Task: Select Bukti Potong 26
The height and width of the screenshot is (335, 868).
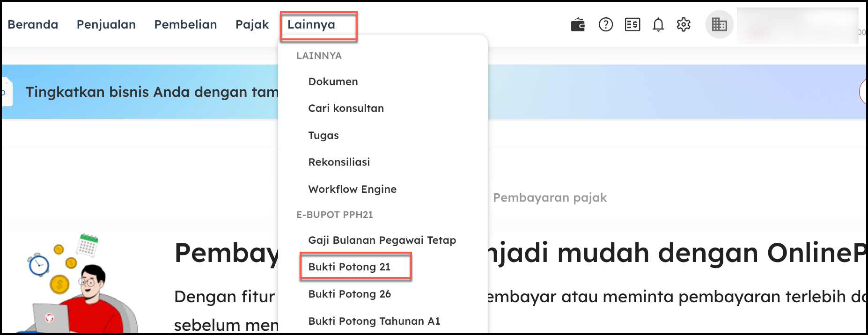Action: (349, 294)
